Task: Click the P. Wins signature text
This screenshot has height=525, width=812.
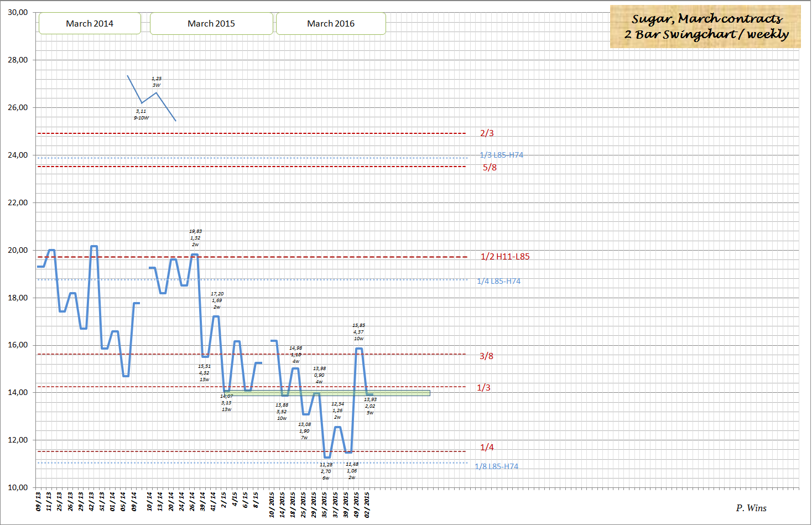Action: (751, 508)
